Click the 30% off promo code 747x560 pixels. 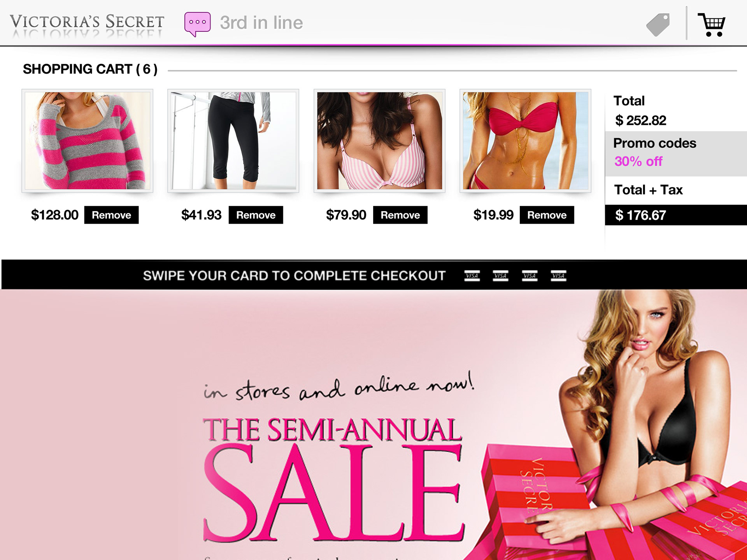638,161
